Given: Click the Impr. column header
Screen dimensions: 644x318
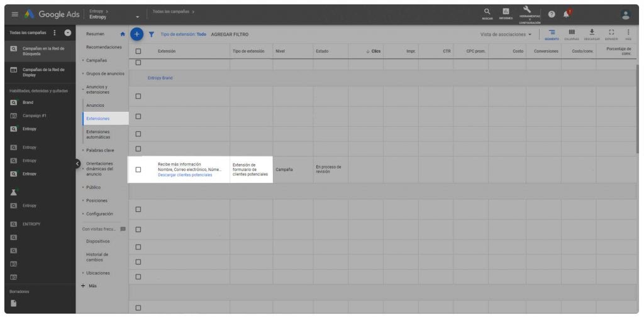Looking at the screenshot, I should coord(411,52).
